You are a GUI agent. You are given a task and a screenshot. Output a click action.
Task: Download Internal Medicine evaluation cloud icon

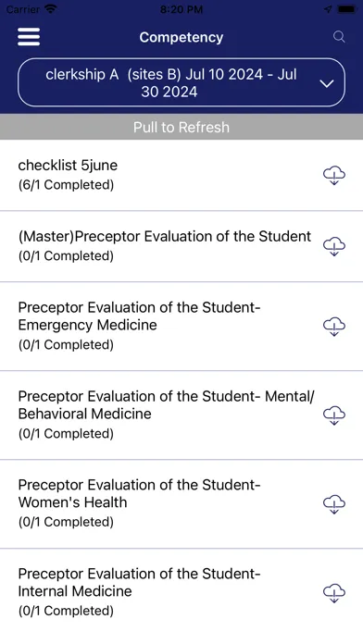click(x=333, y=593)
